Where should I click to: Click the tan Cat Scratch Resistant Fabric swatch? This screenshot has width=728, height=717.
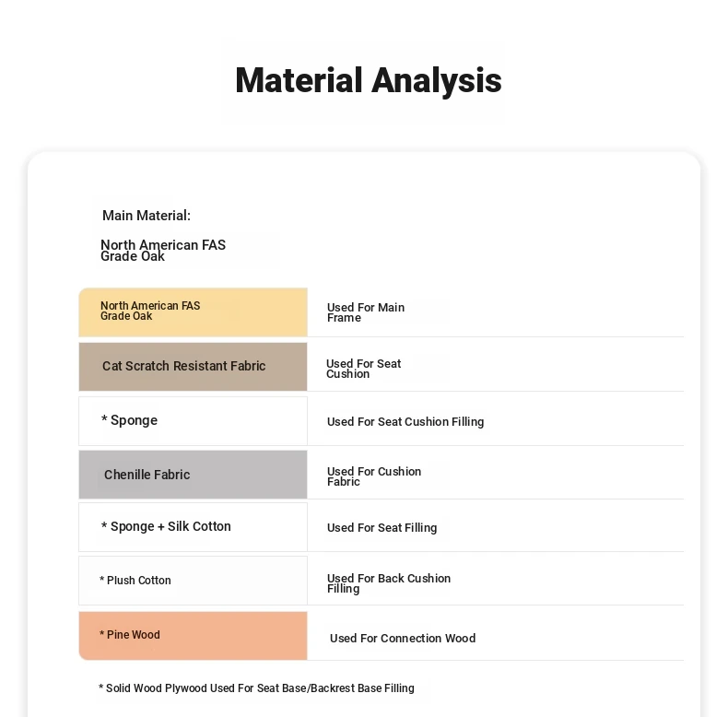click(x=193, y=367)
